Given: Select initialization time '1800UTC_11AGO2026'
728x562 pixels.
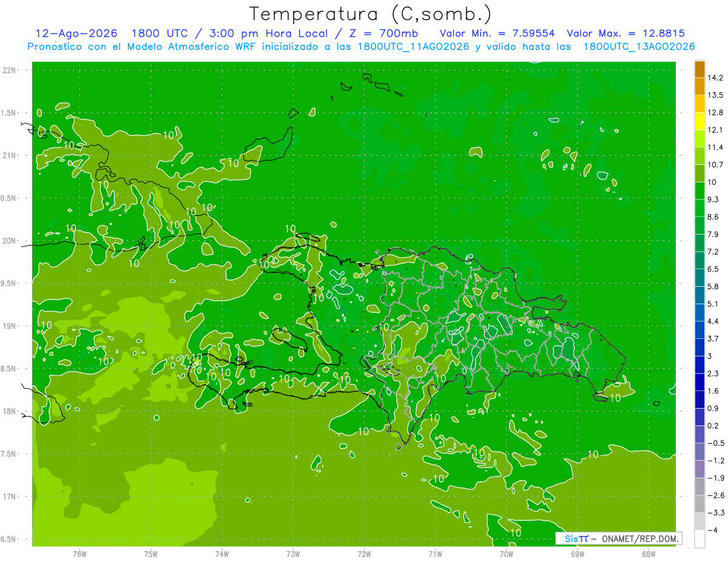Looking at the screenshot, I should point(413,47).
